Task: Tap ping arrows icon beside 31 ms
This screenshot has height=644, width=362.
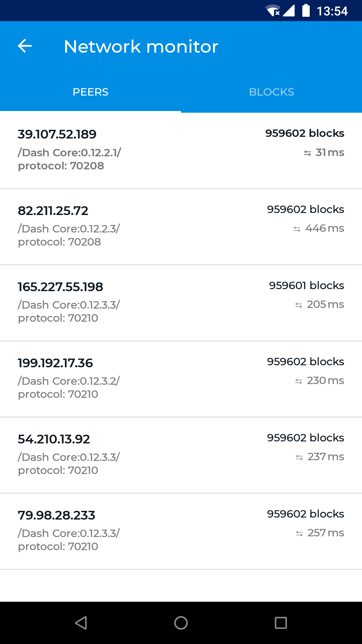Action: tap(307, 153)
